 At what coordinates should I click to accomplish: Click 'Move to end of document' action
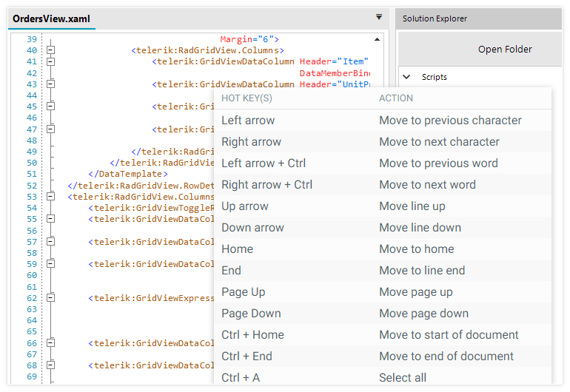click(x=446, y=356)
